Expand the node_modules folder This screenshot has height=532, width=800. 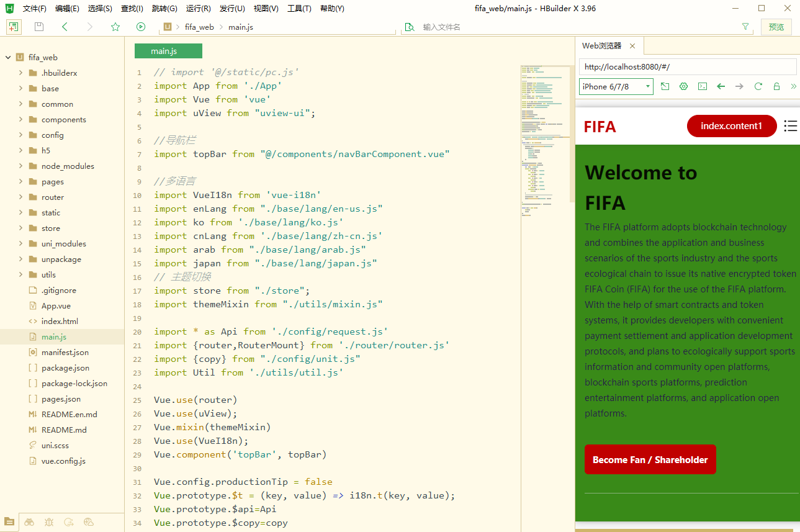21,166
